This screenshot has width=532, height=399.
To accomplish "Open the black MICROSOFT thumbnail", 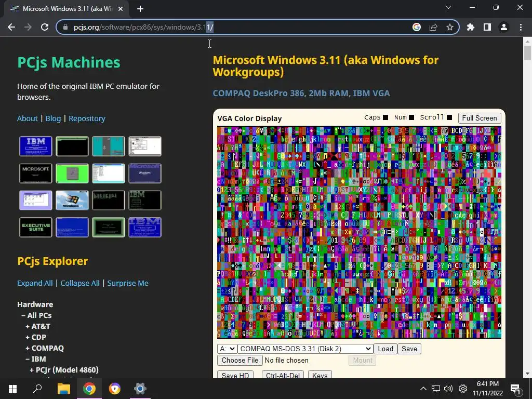I will click(36, 174).
